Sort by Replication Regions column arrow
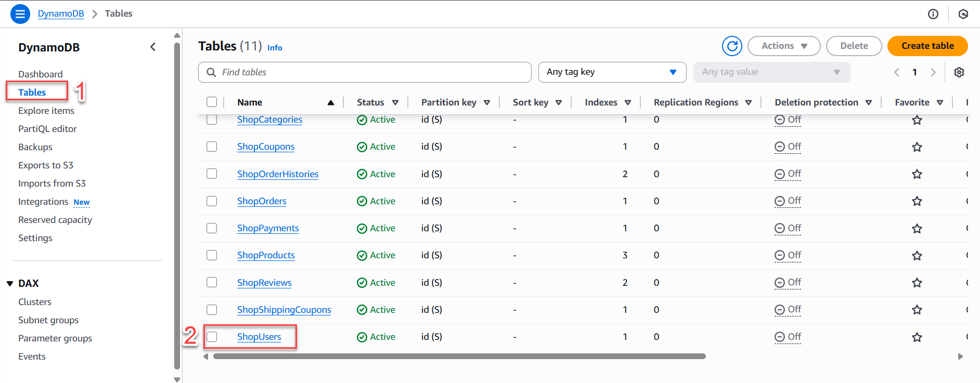This screenshot has height=383, width=980. tap(749, 103)
